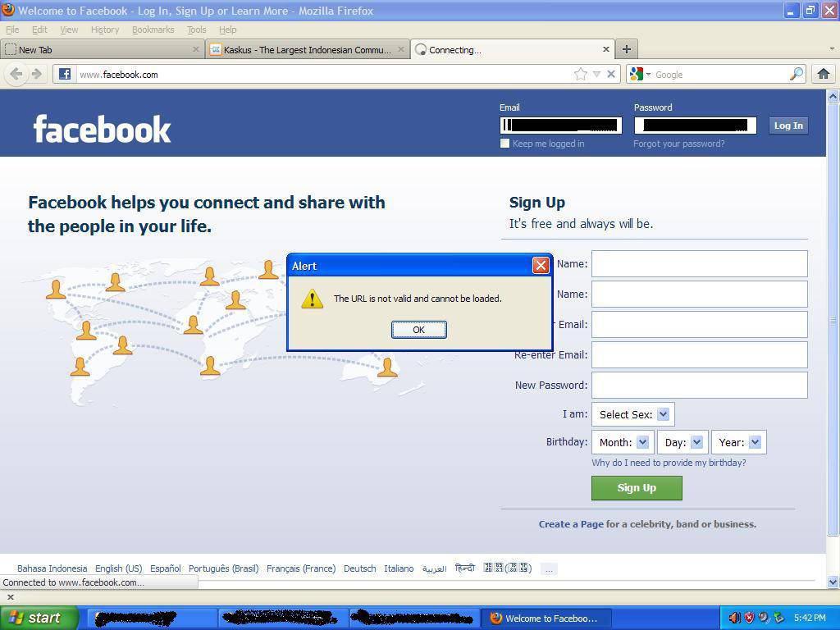Show more languages with the ellipsis button
840x630 pixels.
click(x=549, y=569)
